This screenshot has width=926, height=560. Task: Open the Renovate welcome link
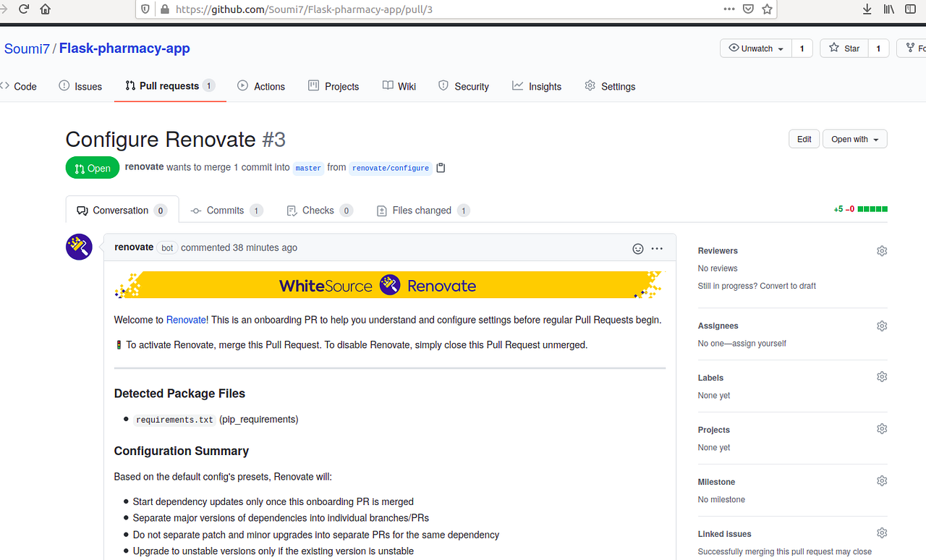click(x=186, y=319)
